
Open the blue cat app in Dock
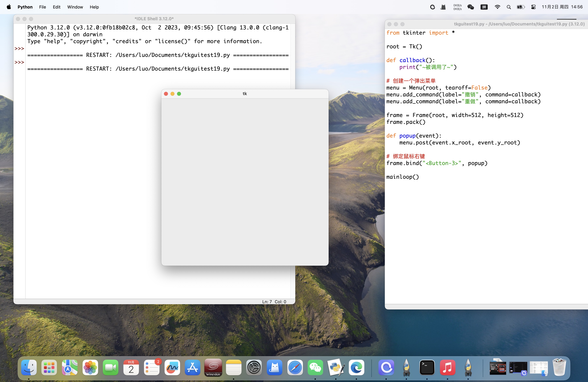point(275,367)
